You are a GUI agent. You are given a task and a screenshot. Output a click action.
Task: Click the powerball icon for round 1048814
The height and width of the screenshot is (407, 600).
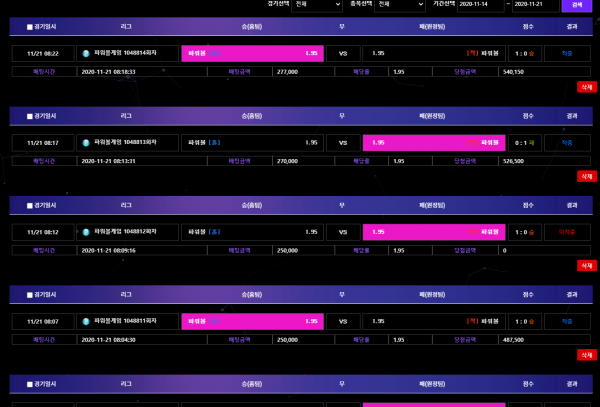pos(86,54)
